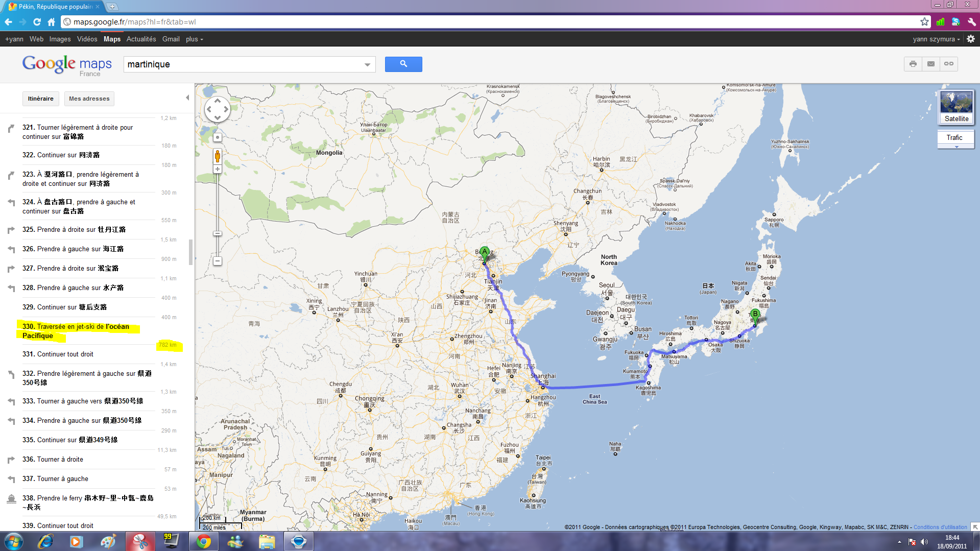Collapse the left directions panel
Image resolution: width=980 pixels, height=551 pixels.
[x=187, y=98]
